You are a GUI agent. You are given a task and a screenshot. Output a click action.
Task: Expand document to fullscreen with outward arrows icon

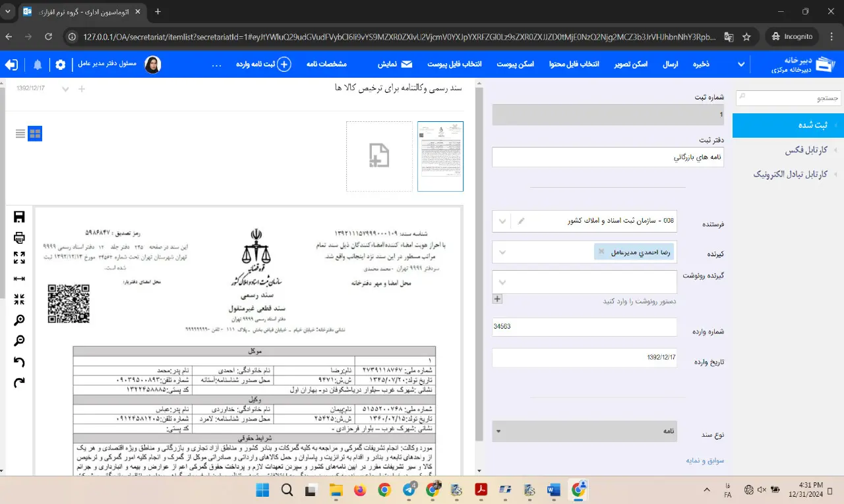point(19,258)
